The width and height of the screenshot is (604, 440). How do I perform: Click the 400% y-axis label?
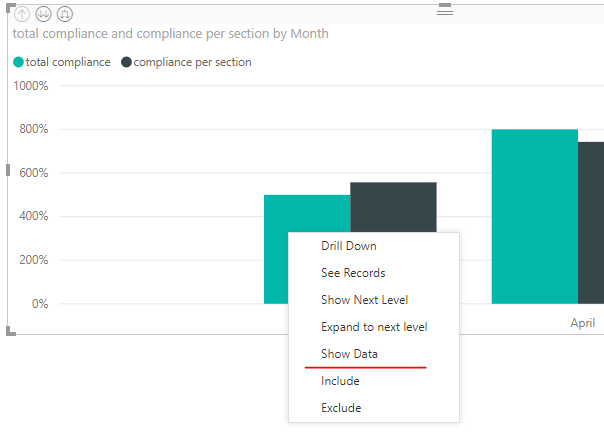34,216
